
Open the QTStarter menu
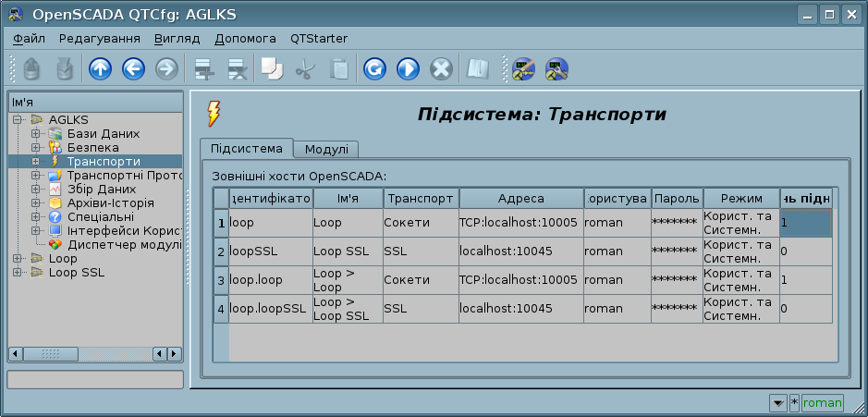pos(319,39)
